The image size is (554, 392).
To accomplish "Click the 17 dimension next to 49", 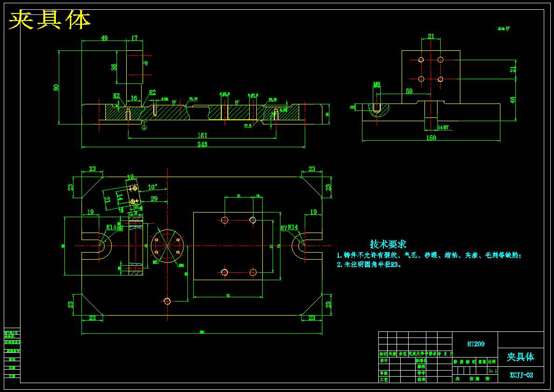I will 135,38.
